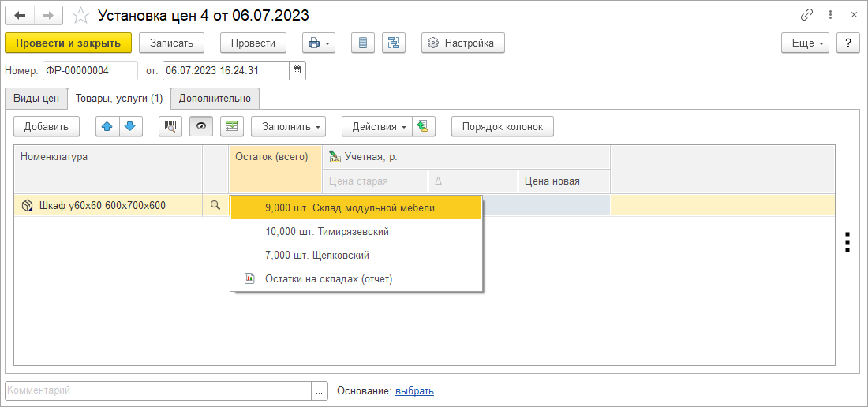Click the Δ column header

tap(473, 181)
